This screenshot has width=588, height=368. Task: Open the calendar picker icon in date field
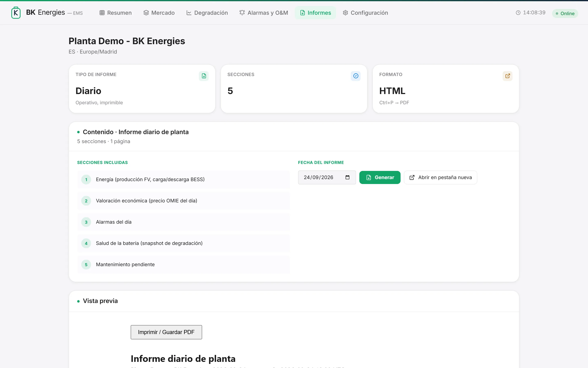tap(347, 177)
